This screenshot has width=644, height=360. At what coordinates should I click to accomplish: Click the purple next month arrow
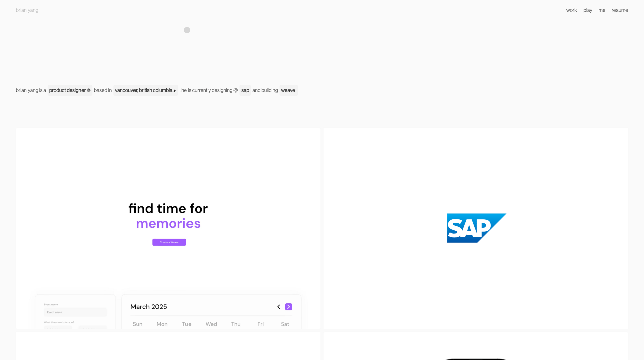click(x=289, y=307)
